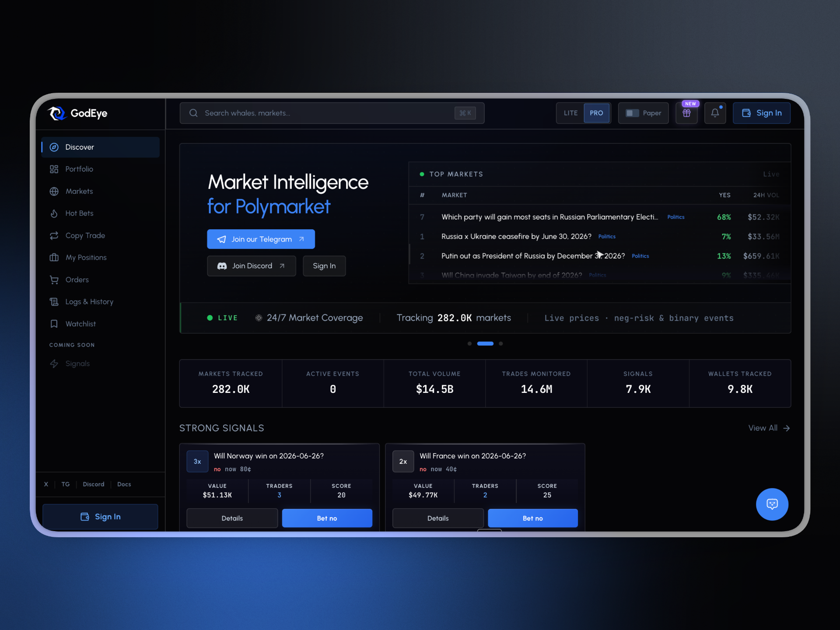Image resolution: width=840 pixels, height=630 pixels.
Task: Open My Positions page
Action: pos(101,257)
